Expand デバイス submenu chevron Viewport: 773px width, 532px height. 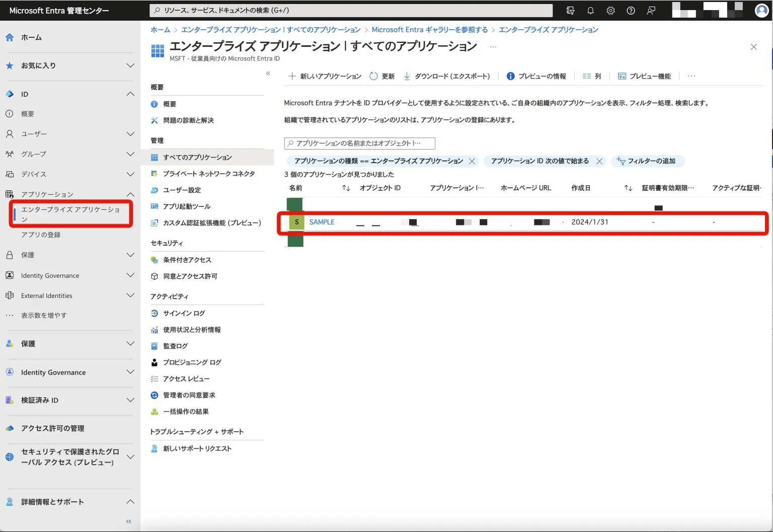pyautogui.click(x=130, y=174)
